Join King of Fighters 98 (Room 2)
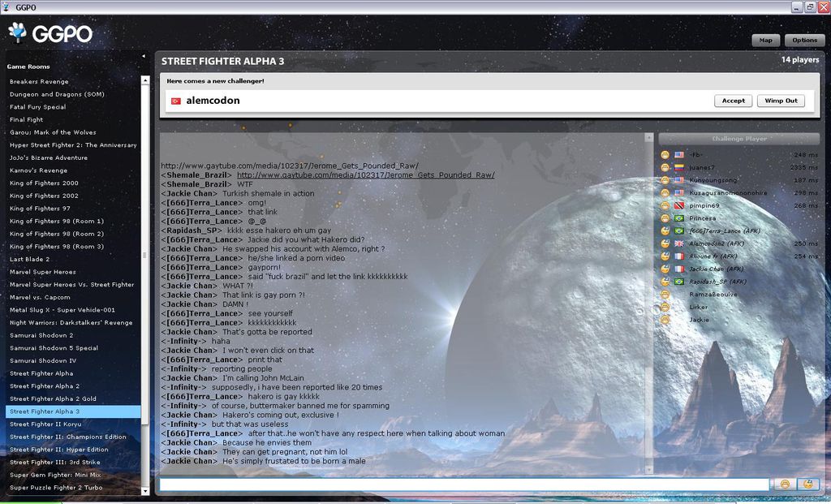This screenshot has height=504, width=831. tap(73, 234)
